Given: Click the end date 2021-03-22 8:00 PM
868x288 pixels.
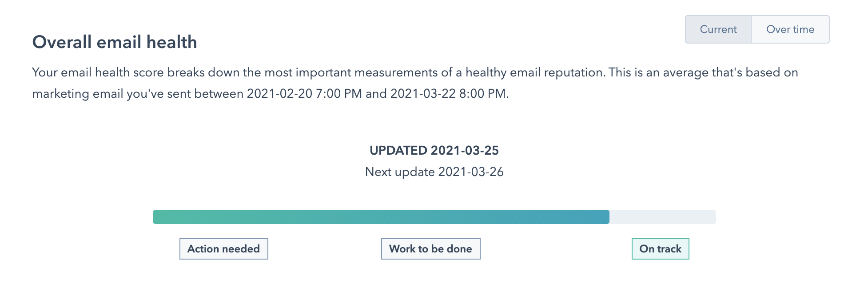Looking at the screenshot, I should pos(448,94).
